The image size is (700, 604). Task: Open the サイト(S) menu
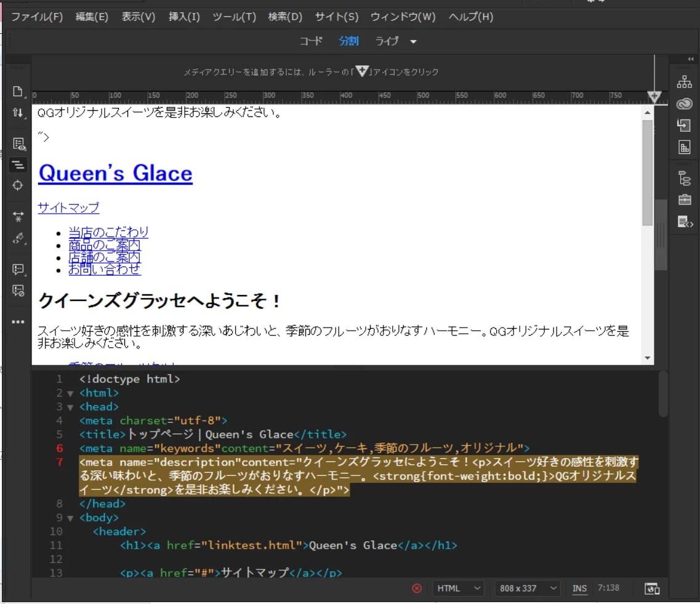tap(337, 17)
